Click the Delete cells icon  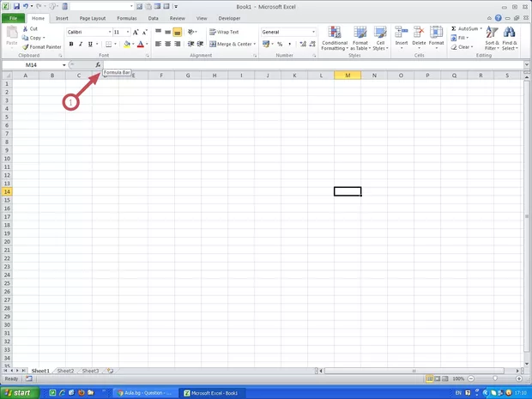(419, 33)
